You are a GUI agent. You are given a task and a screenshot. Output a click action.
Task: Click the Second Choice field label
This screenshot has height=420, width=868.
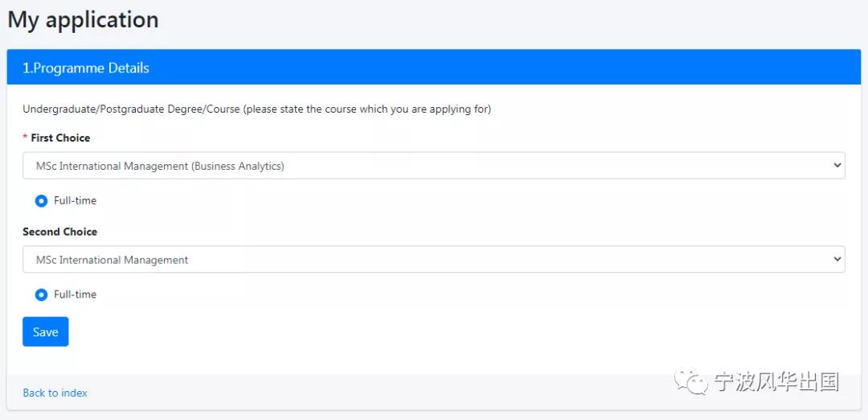(x=59, y=232)
